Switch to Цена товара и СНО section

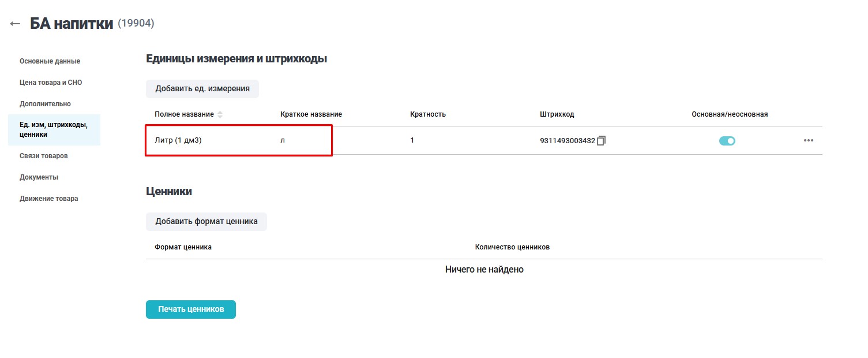(51, 82)
